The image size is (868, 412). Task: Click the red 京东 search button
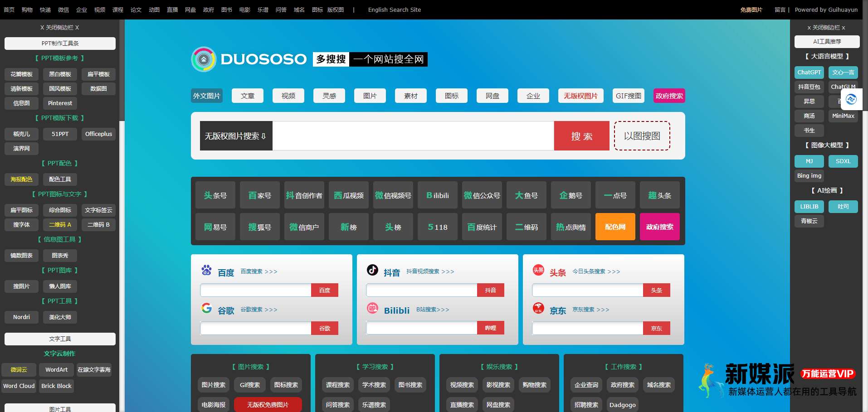pos(657,328)
